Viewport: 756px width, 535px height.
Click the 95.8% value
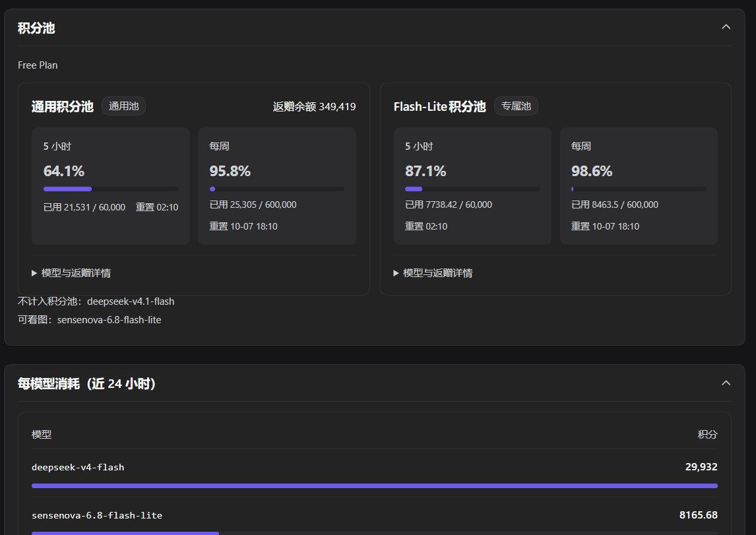click(230, 171)
